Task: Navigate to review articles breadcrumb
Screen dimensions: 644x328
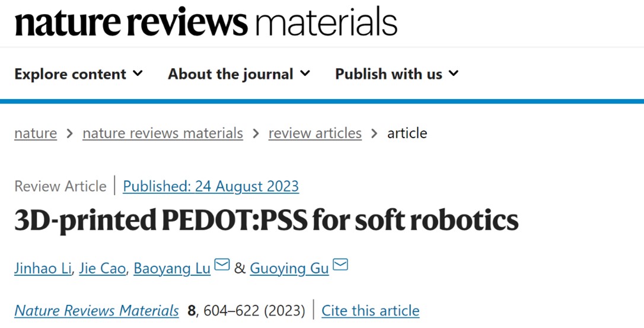Action: coord(315,133)
